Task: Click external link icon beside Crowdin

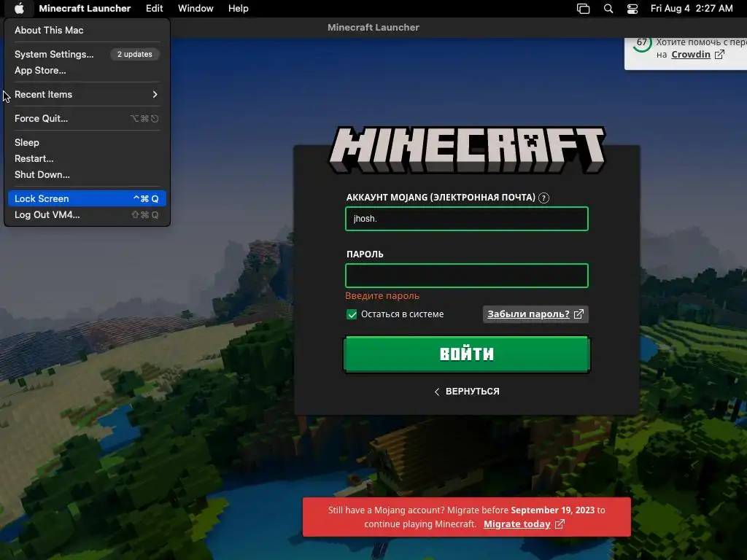Action: click(719, 54)
